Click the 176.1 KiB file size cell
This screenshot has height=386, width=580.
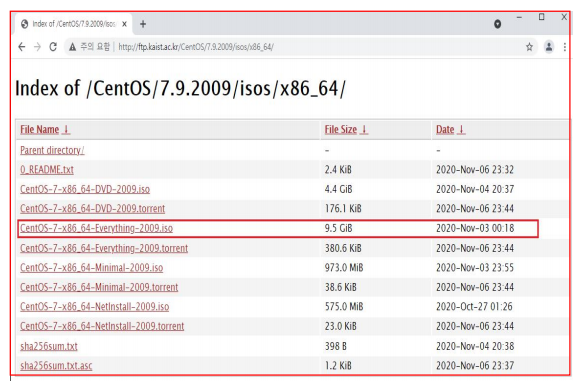tap(343, 209)
